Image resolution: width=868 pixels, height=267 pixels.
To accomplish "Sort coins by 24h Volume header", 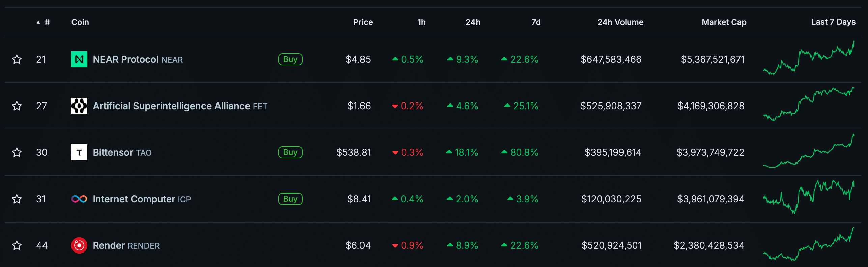I will pyautogui.click(x=620, y=22).
